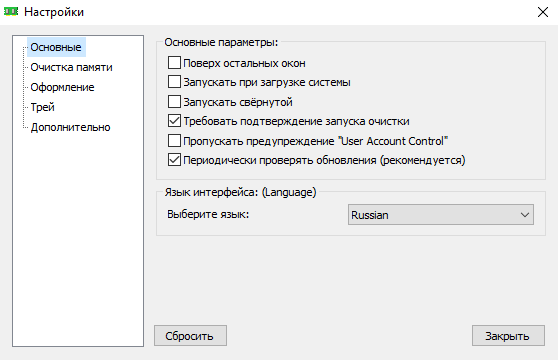Click the green memory chip app icon
This screenshot has width=558, height=360.
[11, 12]
